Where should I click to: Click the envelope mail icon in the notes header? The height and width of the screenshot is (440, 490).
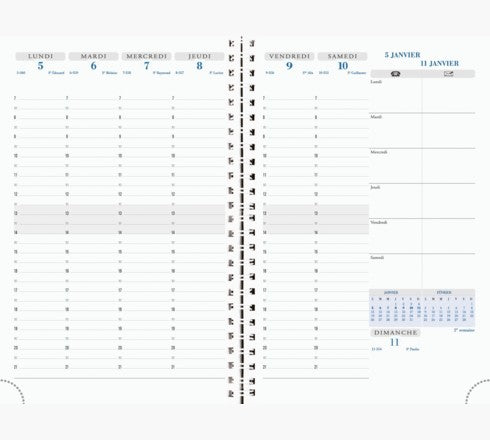[x=448, y=74]
